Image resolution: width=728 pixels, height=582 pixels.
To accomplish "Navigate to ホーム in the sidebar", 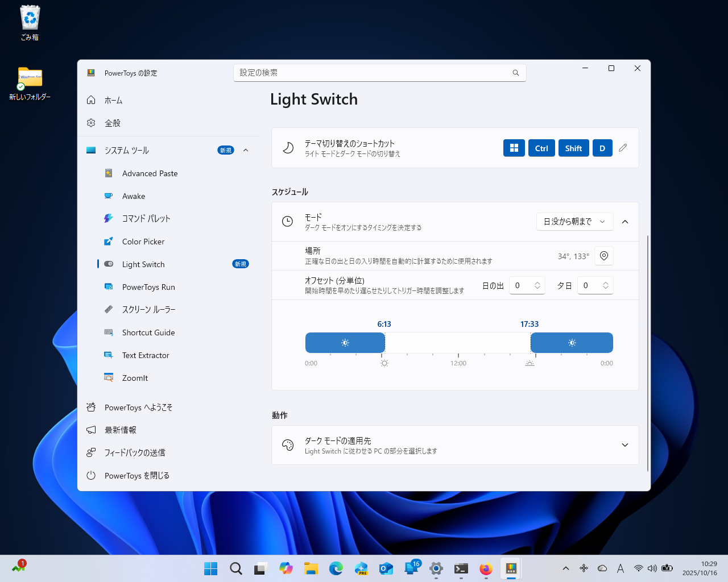I will click(x=113, y=99).
